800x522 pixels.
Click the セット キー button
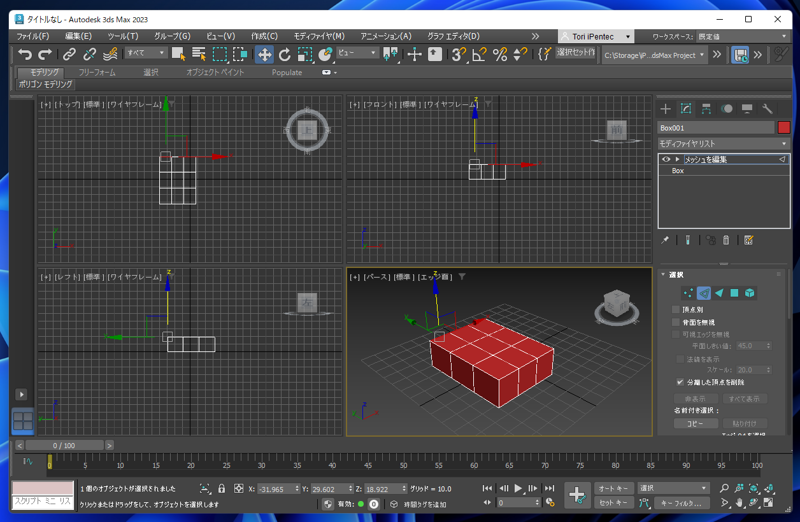[x=614, y=503]
